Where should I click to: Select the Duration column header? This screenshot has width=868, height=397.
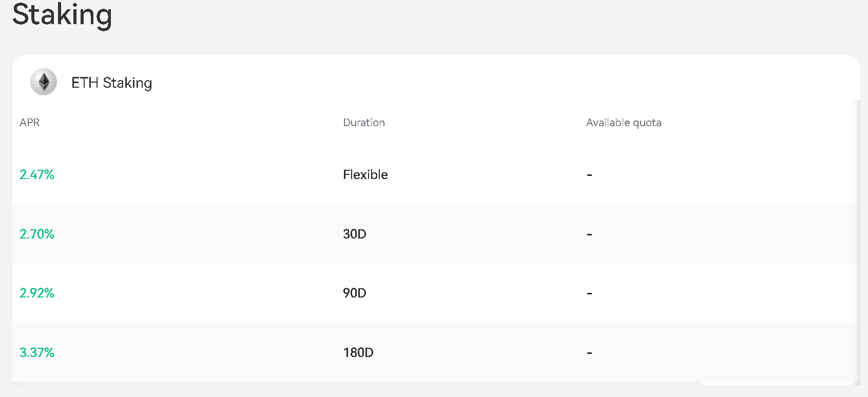(363, 123)
